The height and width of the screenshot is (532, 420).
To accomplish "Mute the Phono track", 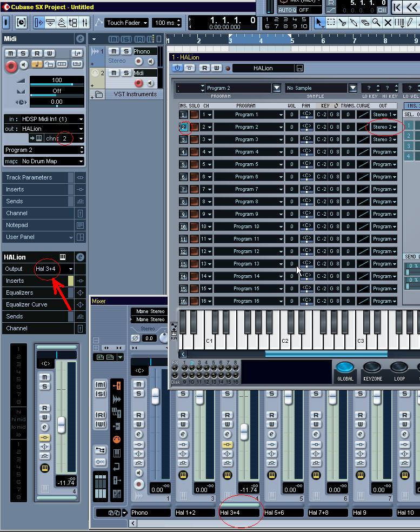I will pyautogui.click(x=114, y=51).
